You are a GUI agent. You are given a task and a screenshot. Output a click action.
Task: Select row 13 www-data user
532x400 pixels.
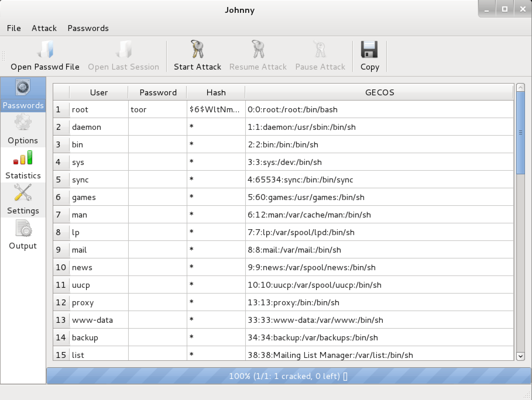[92, 320]
